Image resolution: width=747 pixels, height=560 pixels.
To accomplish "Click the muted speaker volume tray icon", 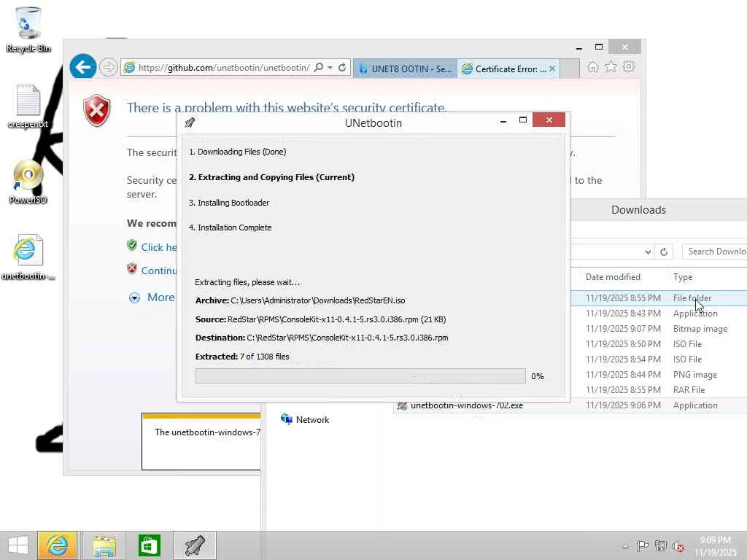I will coord(678,546).
